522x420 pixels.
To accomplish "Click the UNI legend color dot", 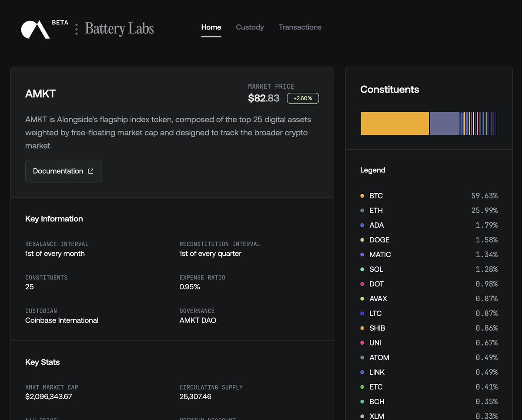I will point(362,343).
